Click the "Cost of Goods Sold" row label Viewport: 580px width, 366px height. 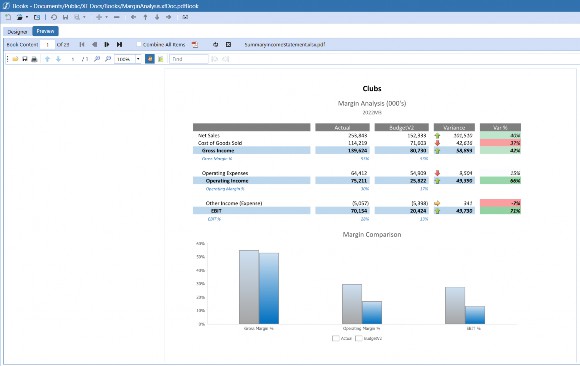[x=220, y=143]
